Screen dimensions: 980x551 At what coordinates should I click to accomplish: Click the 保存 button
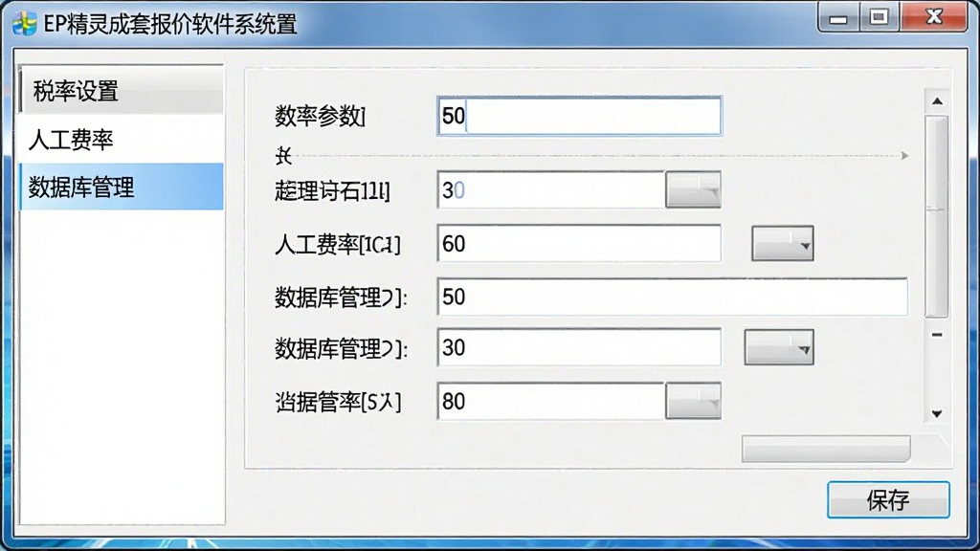pos(888,499)
